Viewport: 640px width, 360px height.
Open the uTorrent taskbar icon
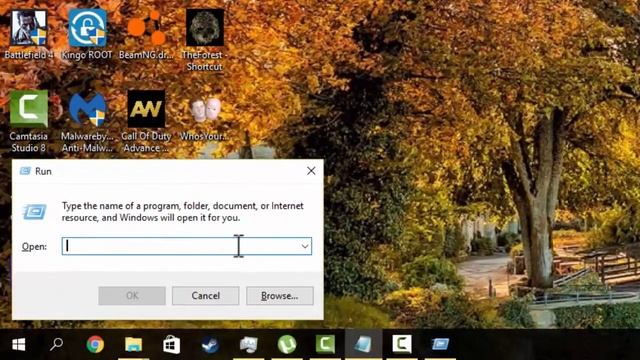point(287,344)
